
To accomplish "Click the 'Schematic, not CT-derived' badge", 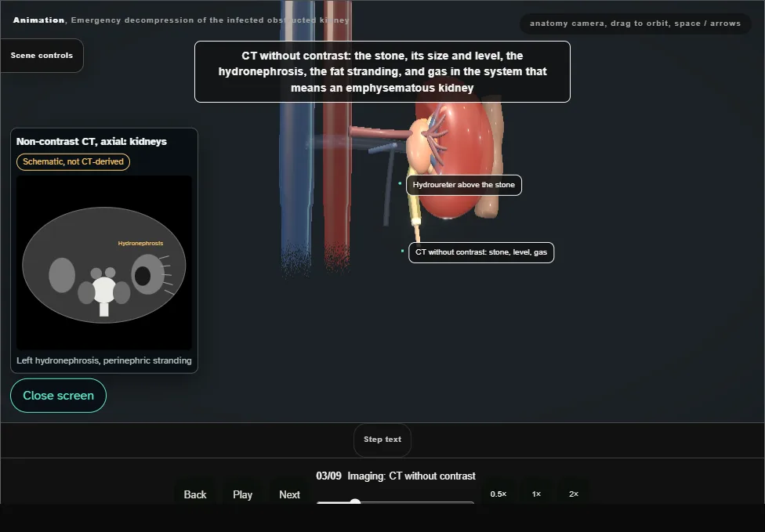I will [x=73, y=162].
